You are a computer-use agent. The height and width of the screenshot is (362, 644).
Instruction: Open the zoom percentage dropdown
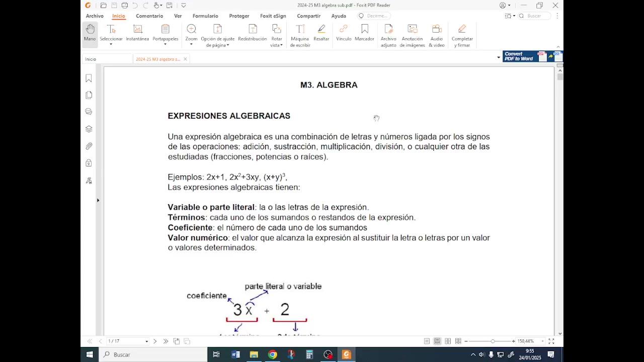click(x=542, y=341)
